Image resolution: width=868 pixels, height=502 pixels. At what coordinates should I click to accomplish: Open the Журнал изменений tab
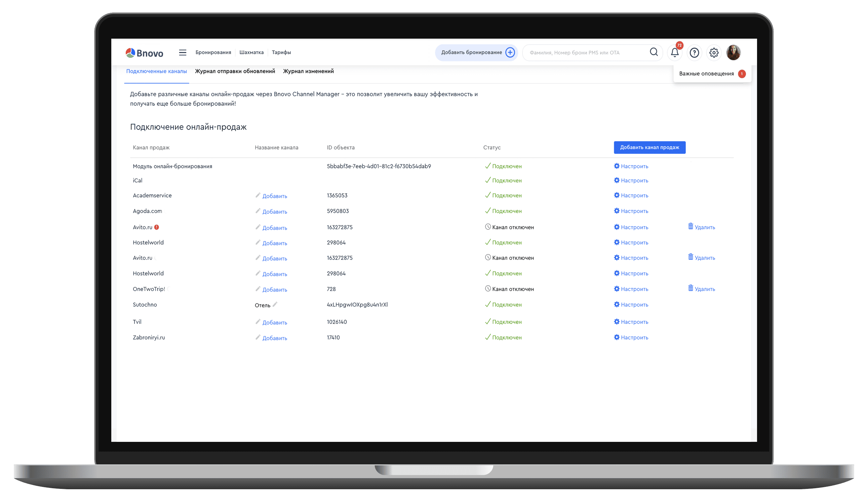[308, 71]
